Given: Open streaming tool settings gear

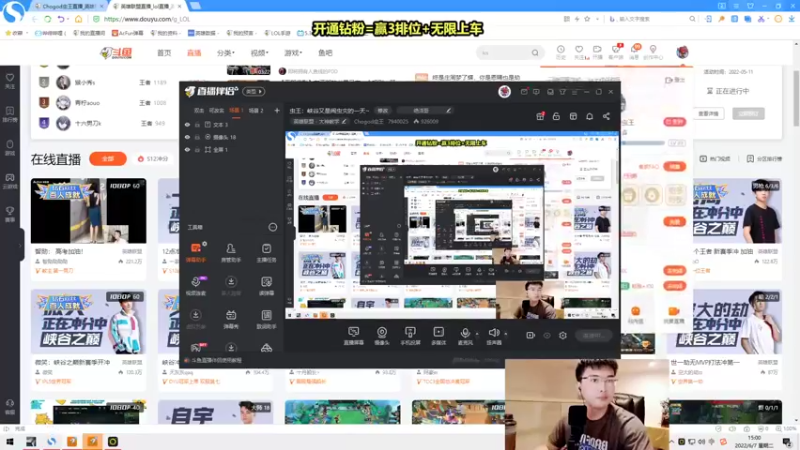Looking at the screenshot, I should (562, 335).
